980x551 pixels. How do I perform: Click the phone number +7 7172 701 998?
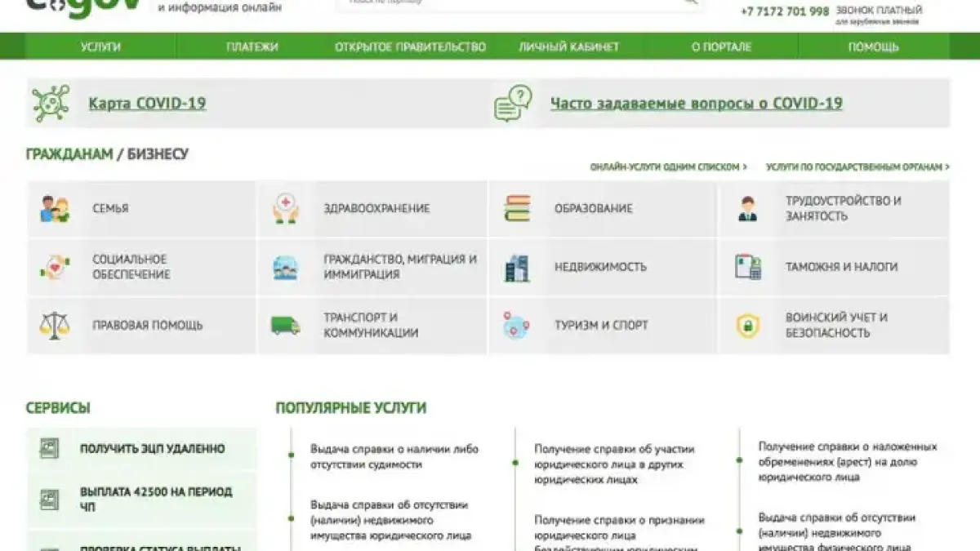784,11
